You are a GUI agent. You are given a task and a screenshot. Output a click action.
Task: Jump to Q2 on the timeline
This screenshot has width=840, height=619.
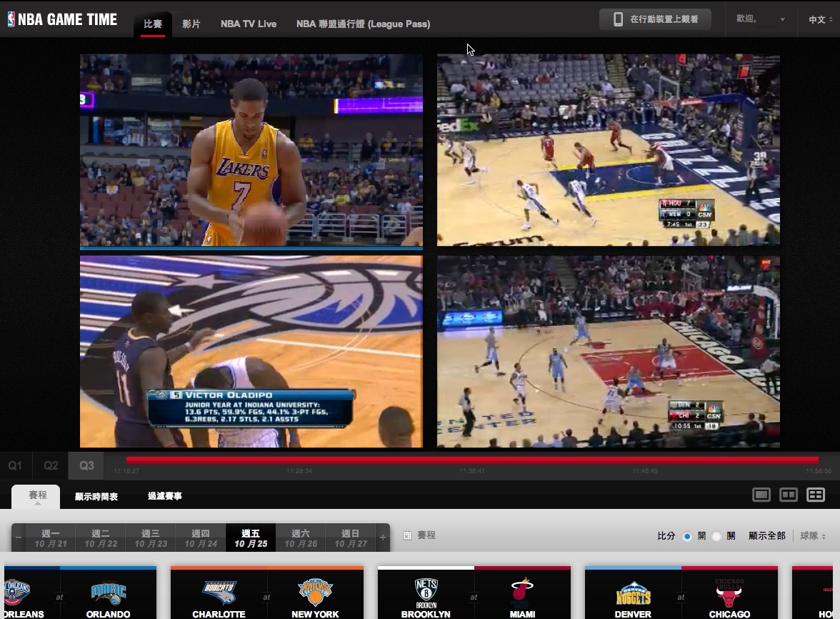pyautogui.click(x=51, y=466)
